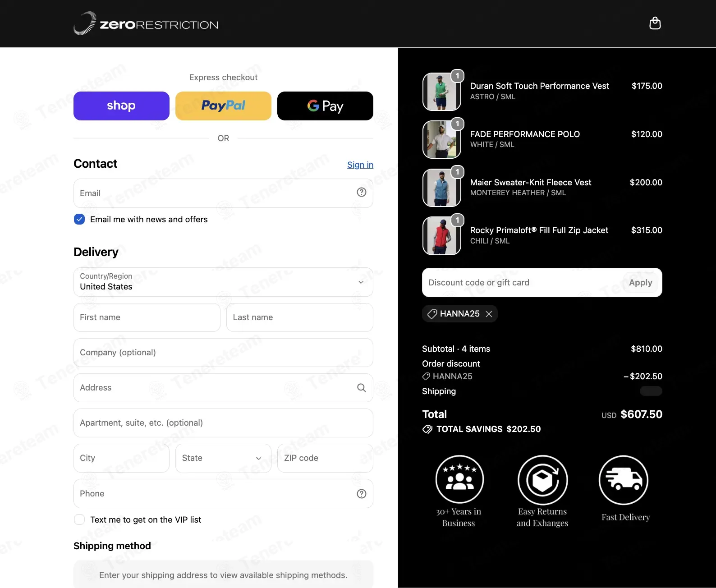The width and height of the screenshot is (716, 588).
Task: Follow the Sign in link
Action: click(x=360, y=165)
